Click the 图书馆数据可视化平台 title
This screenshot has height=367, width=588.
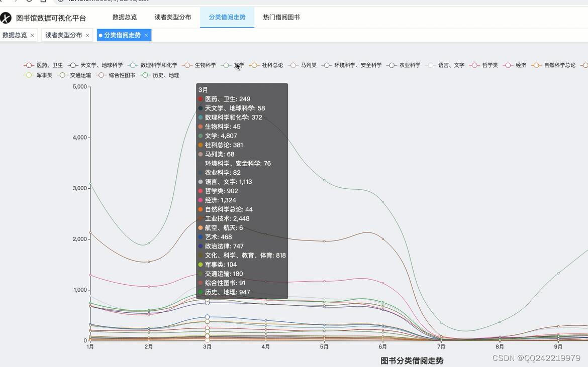tap(51, 18)
